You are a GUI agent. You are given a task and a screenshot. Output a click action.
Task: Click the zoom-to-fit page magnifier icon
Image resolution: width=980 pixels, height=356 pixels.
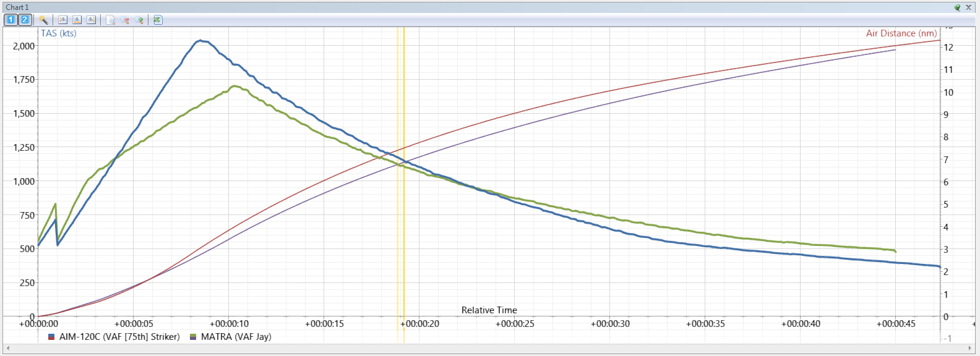click(111, 20)
